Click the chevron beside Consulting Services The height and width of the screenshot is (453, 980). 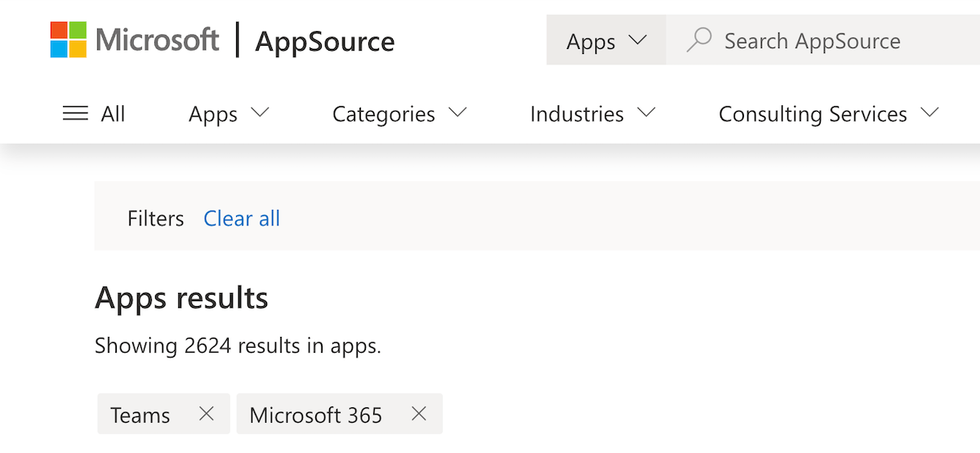click(x=929, y=113)
